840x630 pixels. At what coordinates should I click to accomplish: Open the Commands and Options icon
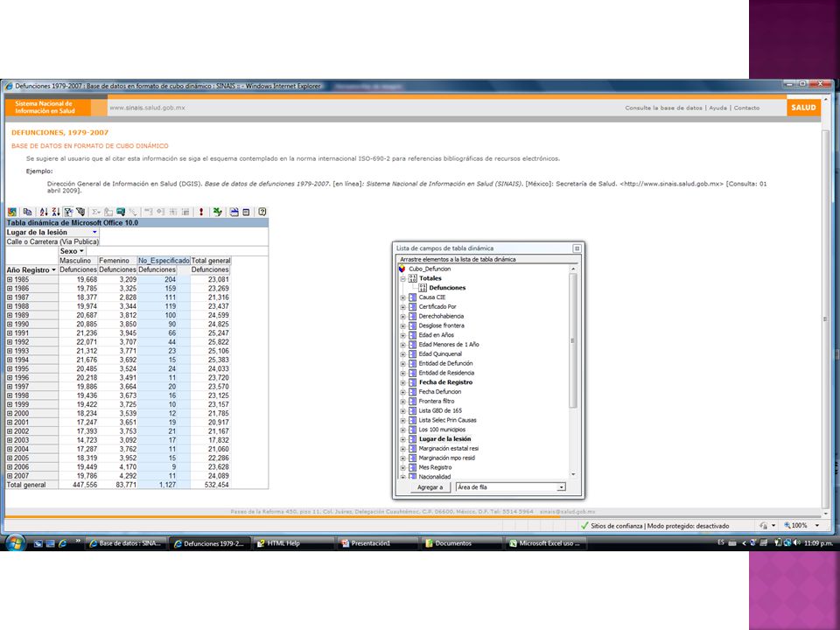(234, 212)
